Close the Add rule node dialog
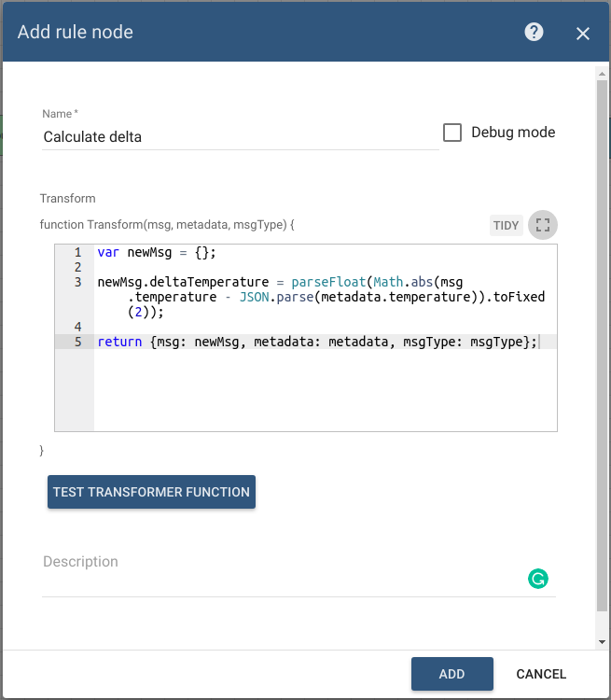Screen dimensions: 611x700 pos(582,34)
